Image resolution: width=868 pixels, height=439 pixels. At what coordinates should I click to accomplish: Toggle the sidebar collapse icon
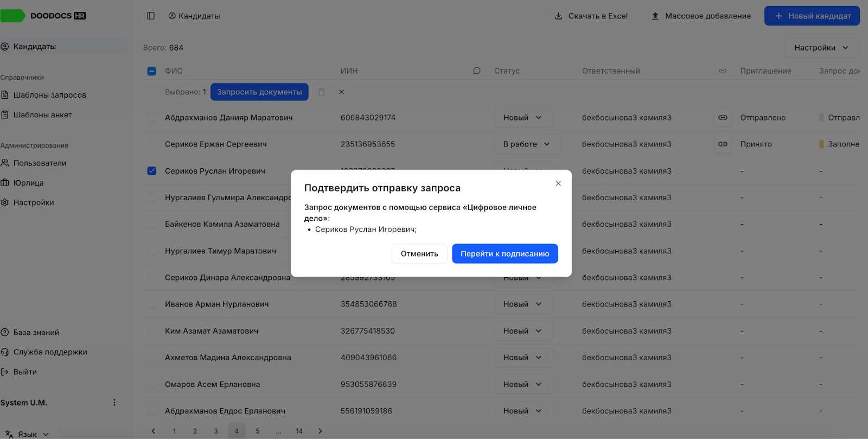[151, 16]
